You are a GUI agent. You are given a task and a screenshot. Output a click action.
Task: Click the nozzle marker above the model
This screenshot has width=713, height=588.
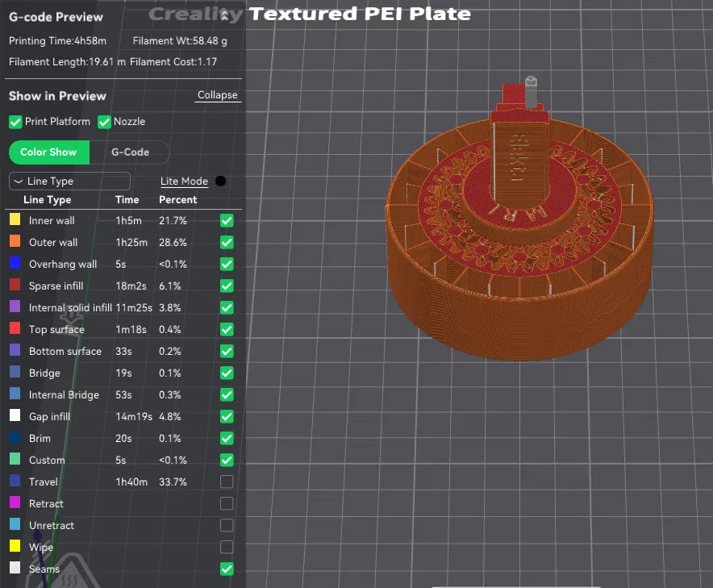coord(531,92)
